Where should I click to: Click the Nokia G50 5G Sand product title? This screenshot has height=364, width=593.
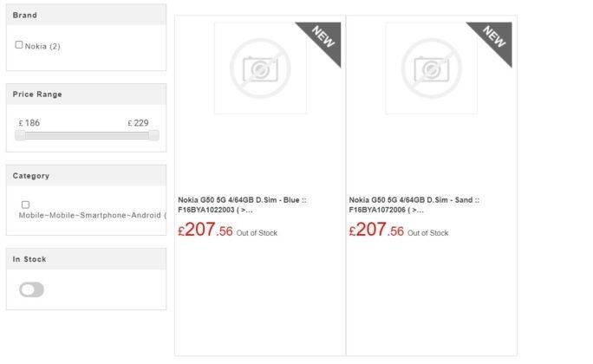(414, 205)
